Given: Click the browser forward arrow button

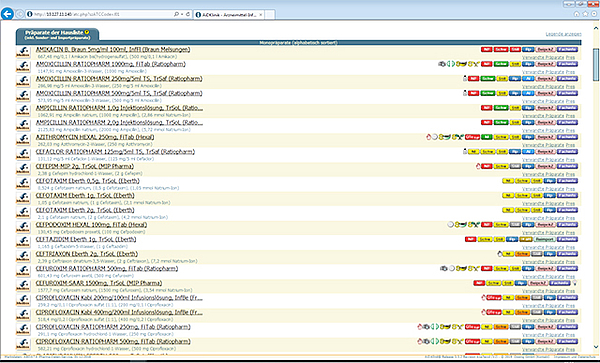Looking at the screenshot, I should coord(20,15).
